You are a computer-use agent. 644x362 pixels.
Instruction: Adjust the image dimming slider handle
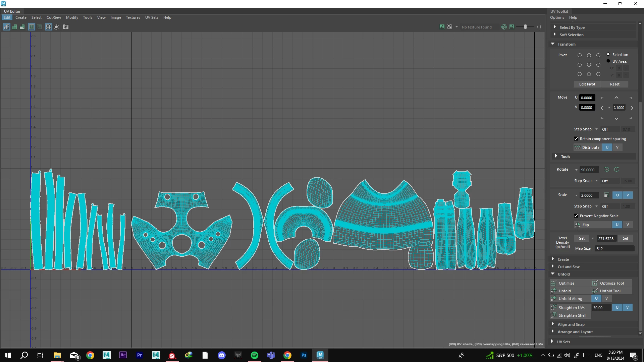525,27
